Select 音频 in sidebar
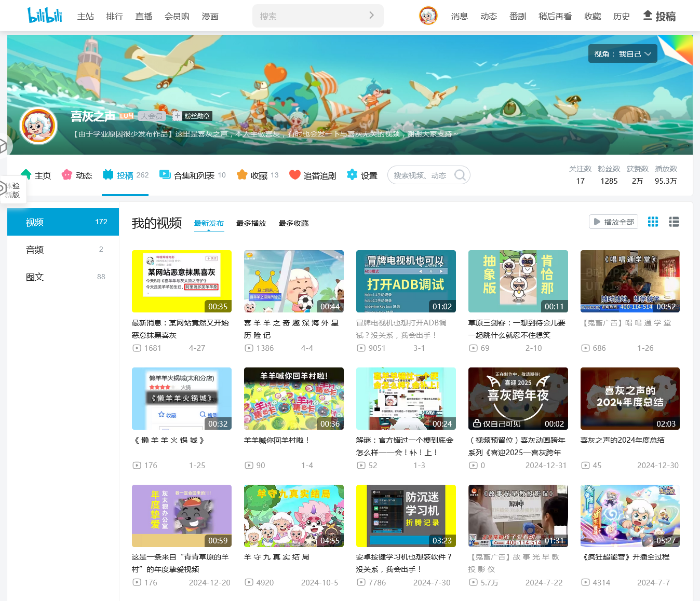700x601 pixels. point(63,250)
